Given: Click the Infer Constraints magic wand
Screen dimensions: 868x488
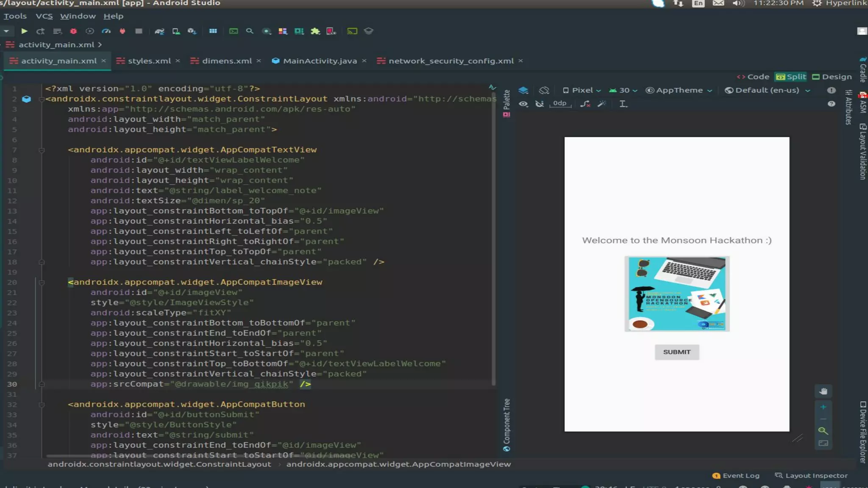Looking at the screenshot, I should (601, 104).
